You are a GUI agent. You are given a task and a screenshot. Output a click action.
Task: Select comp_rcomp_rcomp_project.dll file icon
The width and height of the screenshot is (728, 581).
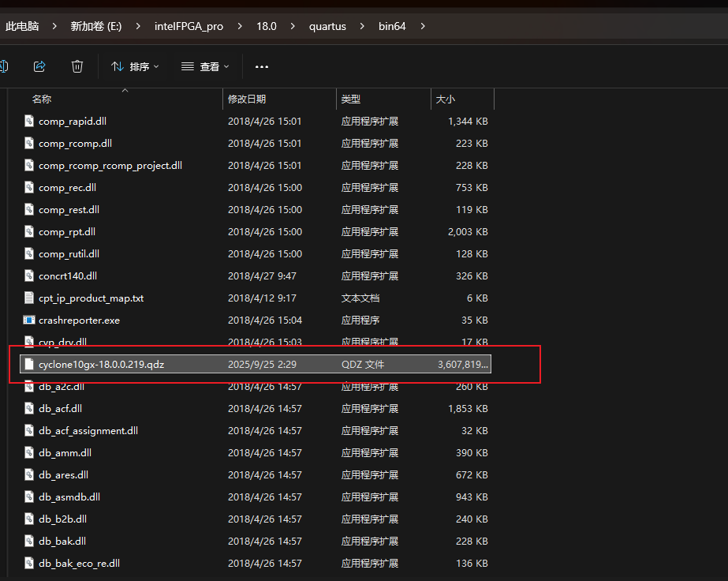[x=28, y=165]
